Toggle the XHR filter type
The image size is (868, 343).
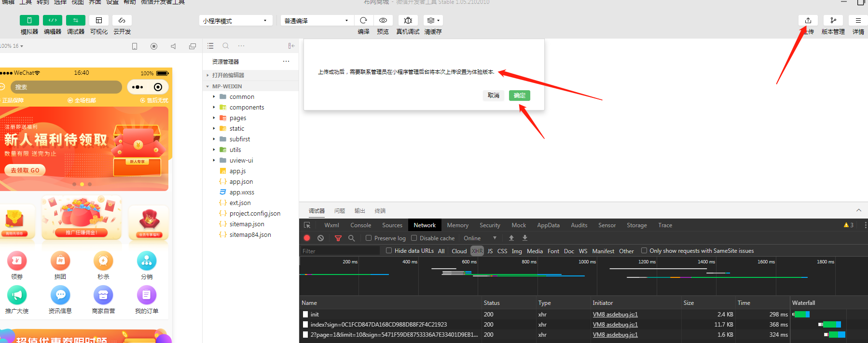click(x=477, y=251)
